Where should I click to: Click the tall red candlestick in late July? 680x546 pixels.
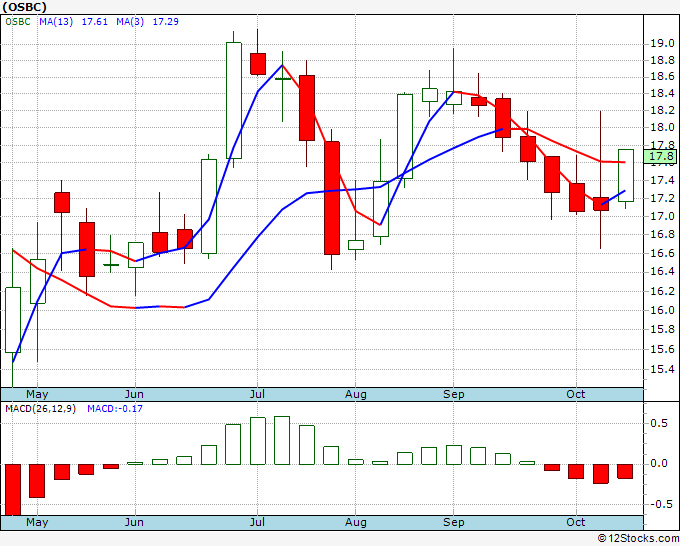(332, 198)
